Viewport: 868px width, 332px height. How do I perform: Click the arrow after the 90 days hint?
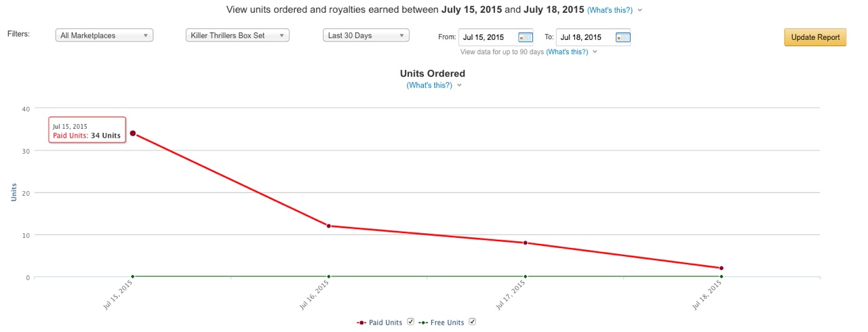tap(595, 51)
